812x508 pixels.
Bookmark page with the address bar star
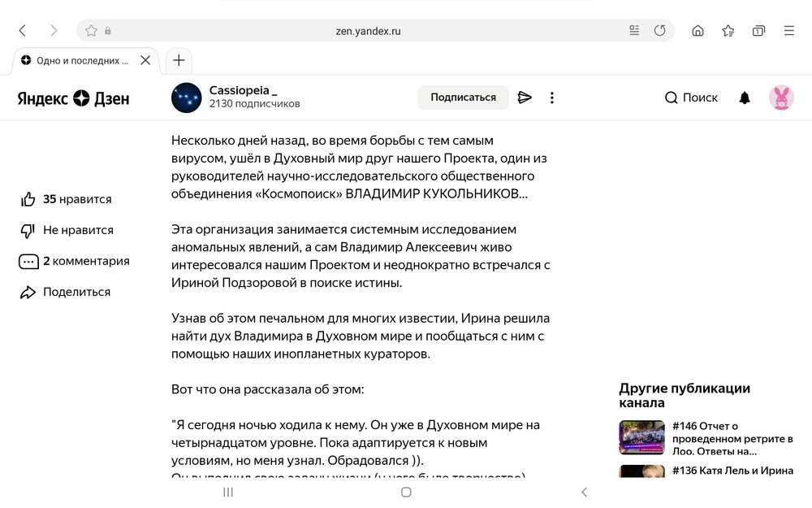pyautogui.click(x=91, y=31)
